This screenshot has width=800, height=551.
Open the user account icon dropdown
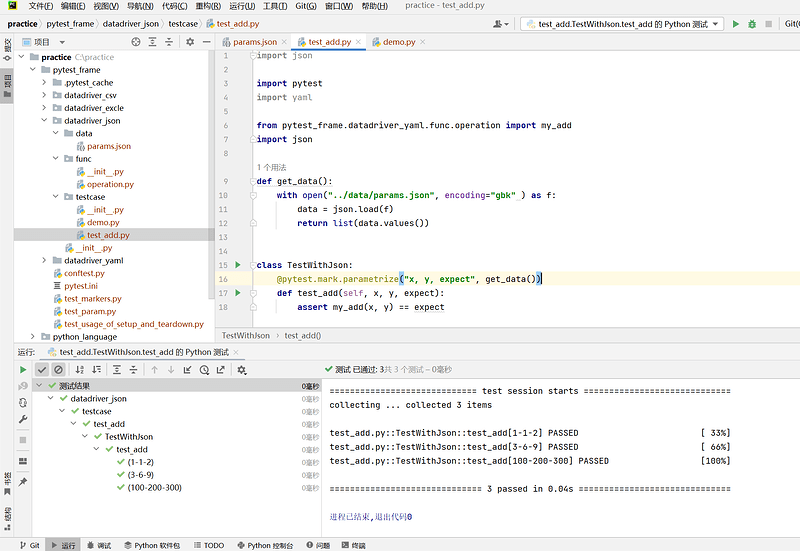pos(501,24)
